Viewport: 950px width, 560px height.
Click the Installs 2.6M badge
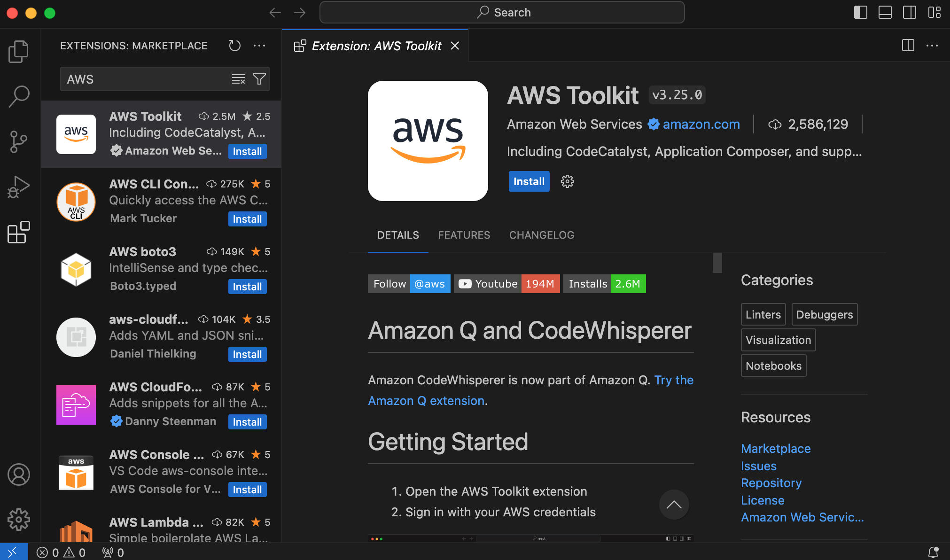click(x=604, y=284)
